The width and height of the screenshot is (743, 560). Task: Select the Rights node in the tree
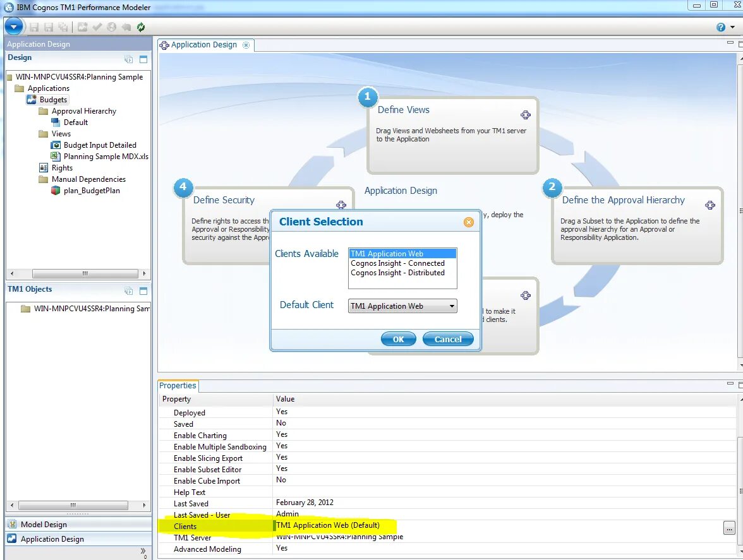[62, 167]
